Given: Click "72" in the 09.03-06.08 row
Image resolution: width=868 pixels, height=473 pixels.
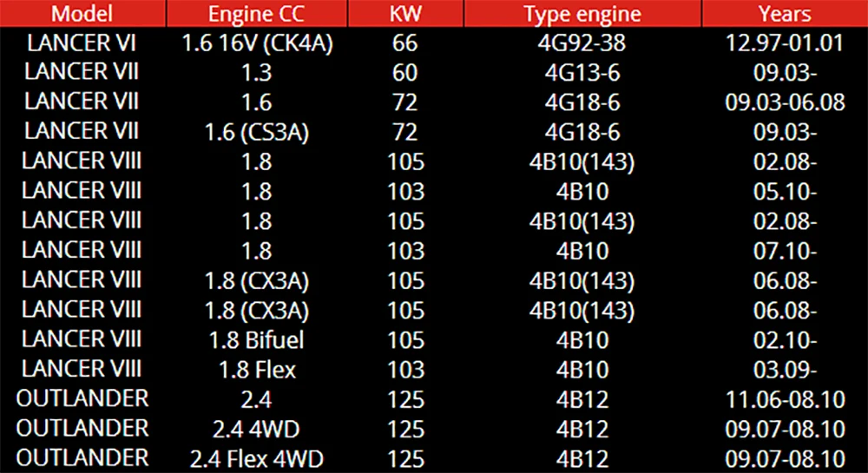Looking at the screenshot, I should tap(405, 102).
